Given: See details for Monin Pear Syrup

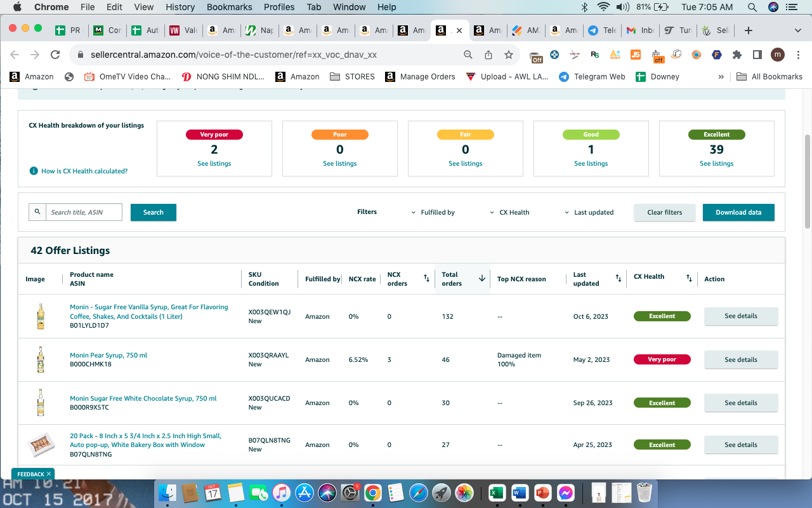Looking at the screenshot, I should [741, 359].
